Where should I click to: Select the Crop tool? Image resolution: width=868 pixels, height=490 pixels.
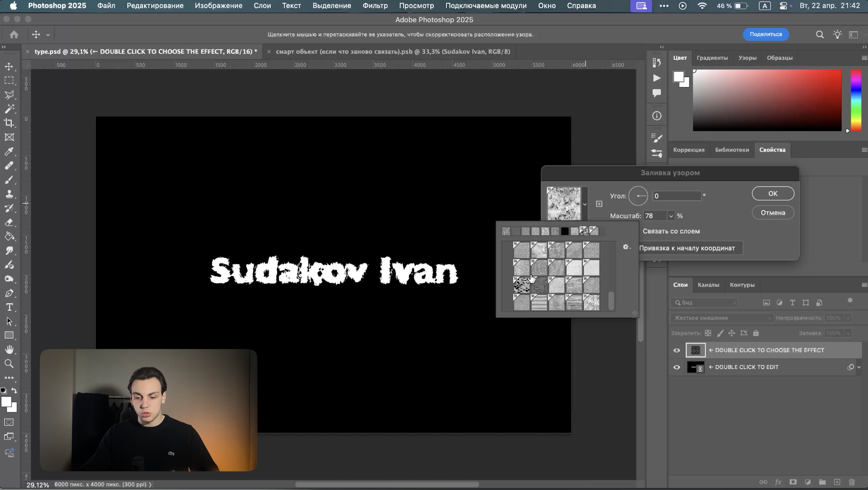coord(9,123)
